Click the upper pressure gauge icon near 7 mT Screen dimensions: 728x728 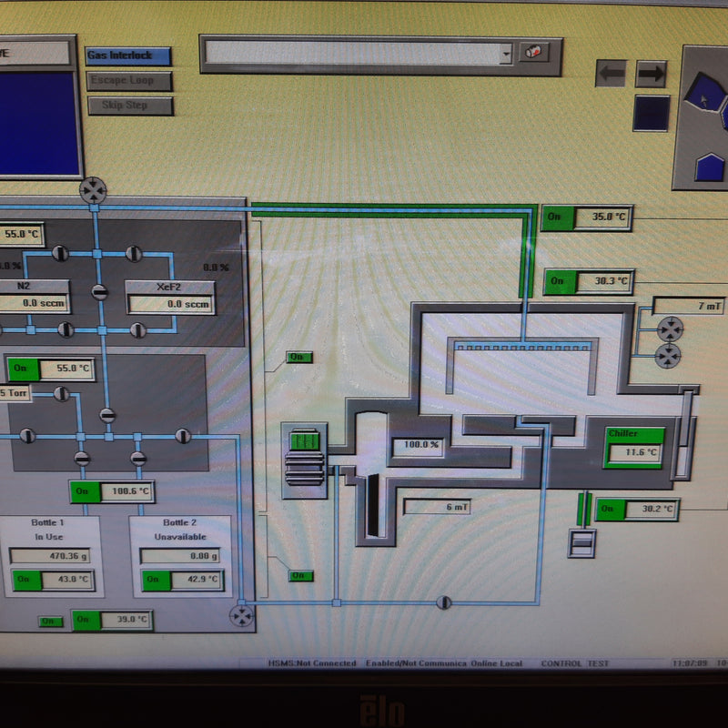point(669,329)
